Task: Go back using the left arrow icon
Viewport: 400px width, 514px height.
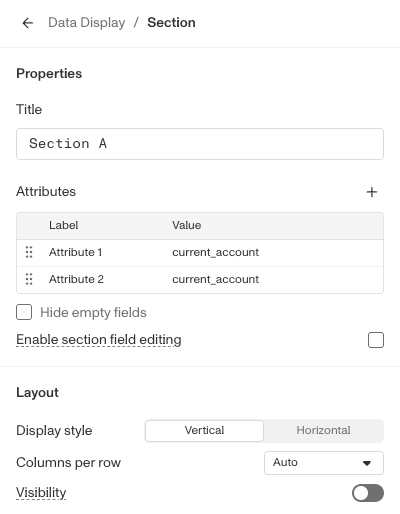Action: tap(28, 23)
